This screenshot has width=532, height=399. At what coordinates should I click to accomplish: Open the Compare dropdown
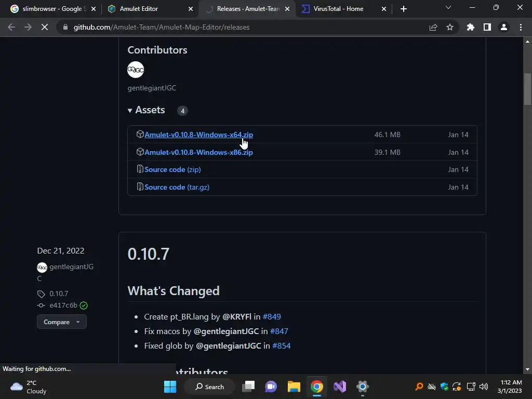(62, 322)
